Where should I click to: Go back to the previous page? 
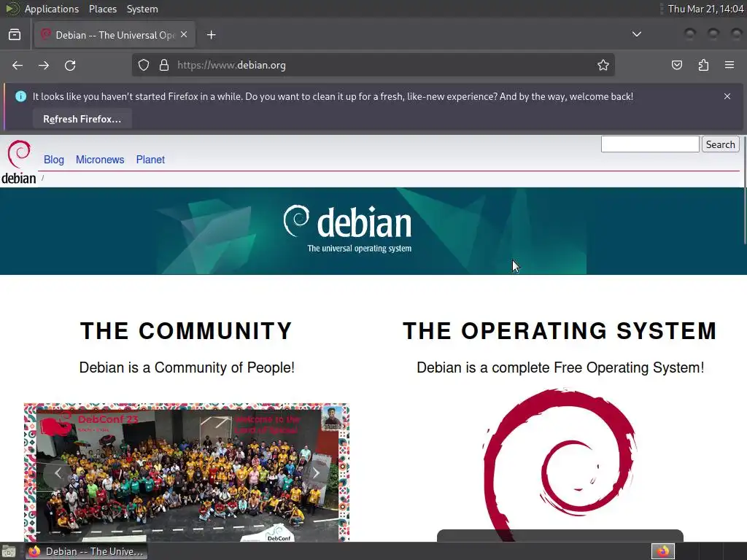click(x=18, y=65)
